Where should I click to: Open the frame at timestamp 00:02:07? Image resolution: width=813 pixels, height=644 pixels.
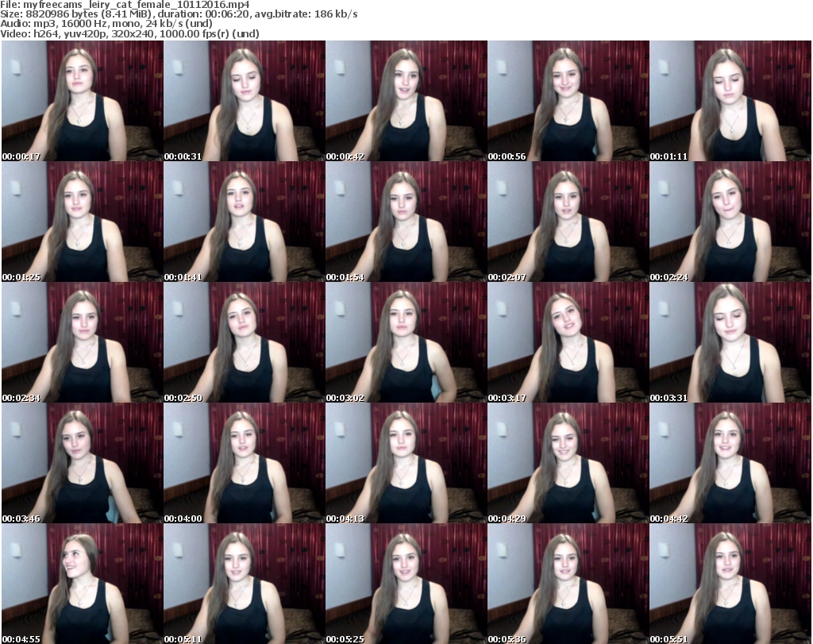click(568, 222)
